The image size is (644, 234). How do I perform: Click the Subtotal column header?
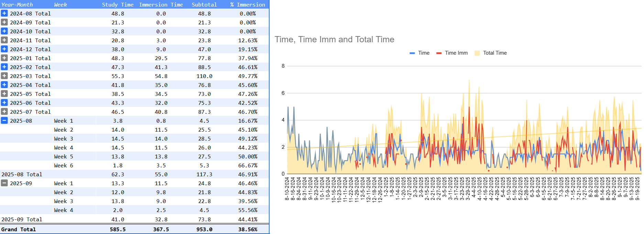pos(204,4)
